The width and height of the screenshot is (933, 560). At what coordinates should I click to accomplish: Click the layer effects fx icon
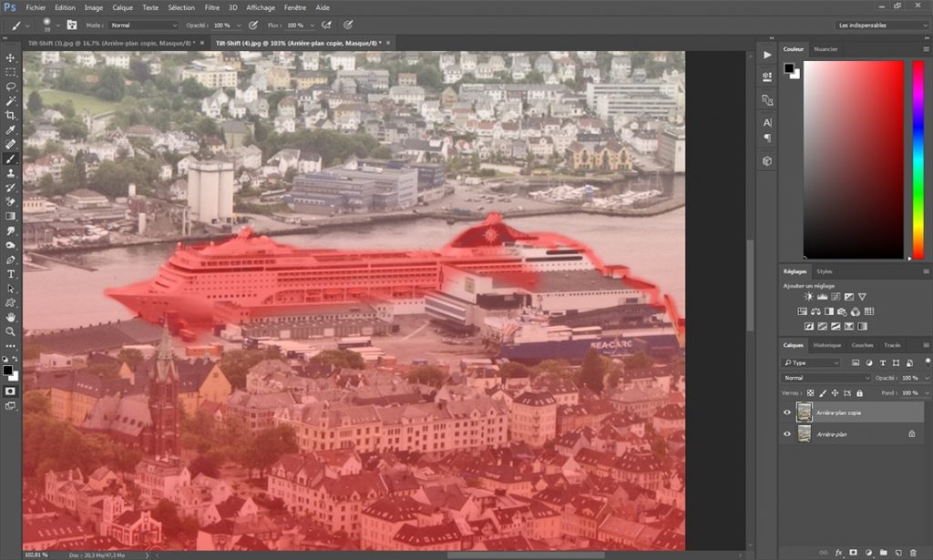click(838, 553)
